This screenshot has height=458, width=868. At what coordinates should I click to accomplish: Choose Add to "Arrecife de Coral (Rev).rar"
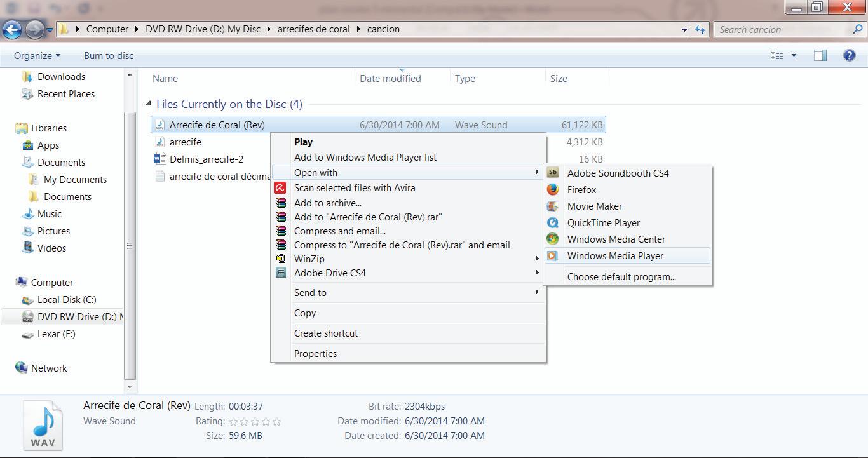point(409,217)
